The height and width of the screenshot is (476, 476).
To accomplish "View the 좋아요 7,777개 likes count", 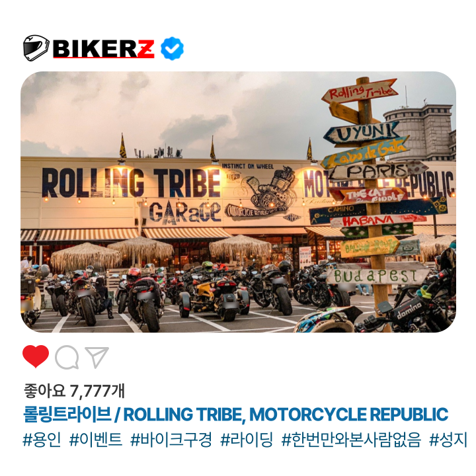I will pos(74,391).
